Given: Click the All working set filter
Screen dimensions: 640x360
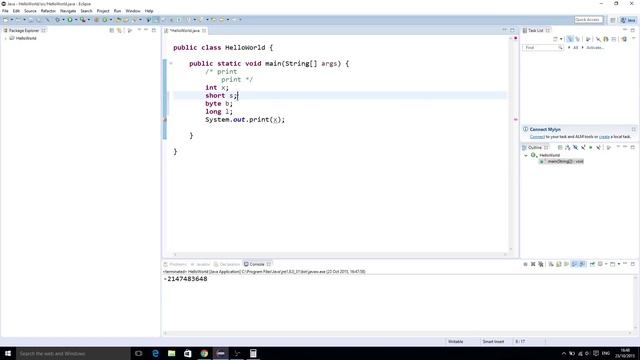Looking at the screenshot, I should pos(576,48).
